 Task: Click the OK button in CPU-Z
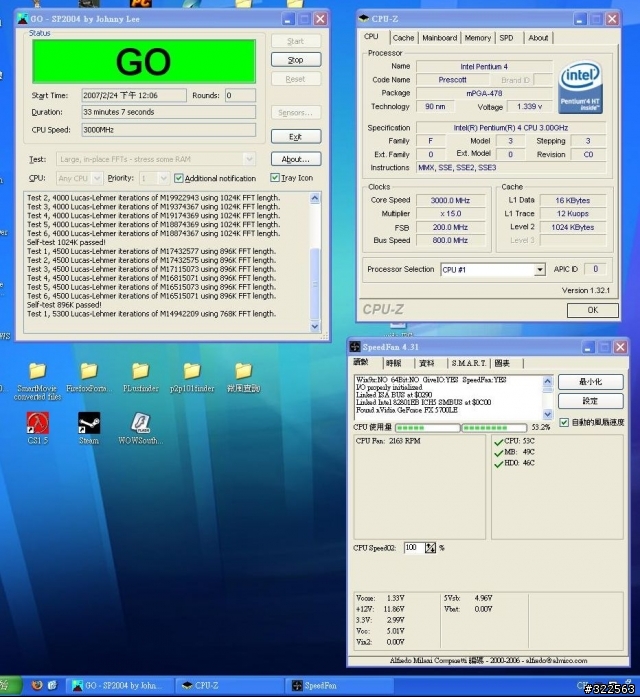click(x=593, y=310)
